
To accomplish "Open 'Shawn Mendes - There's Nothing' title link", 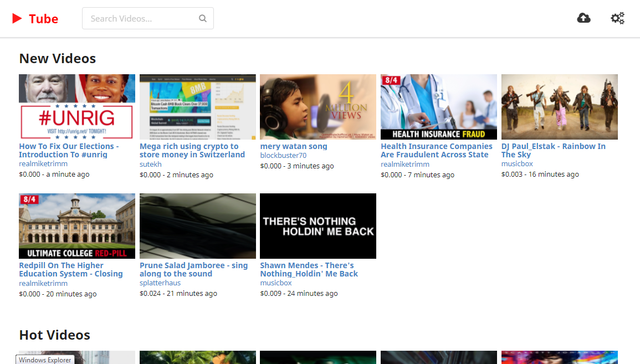I will (x=309, y=269).
